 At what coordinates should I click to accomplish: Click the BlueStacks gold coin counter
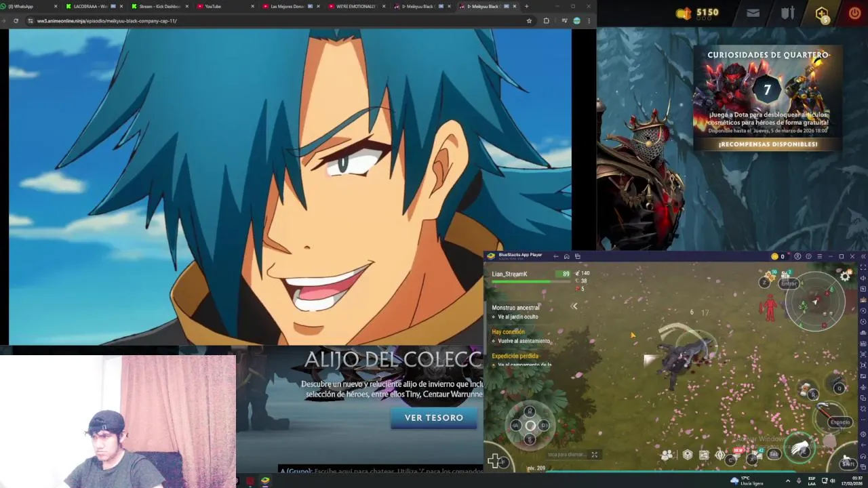[x=778, y=256]
